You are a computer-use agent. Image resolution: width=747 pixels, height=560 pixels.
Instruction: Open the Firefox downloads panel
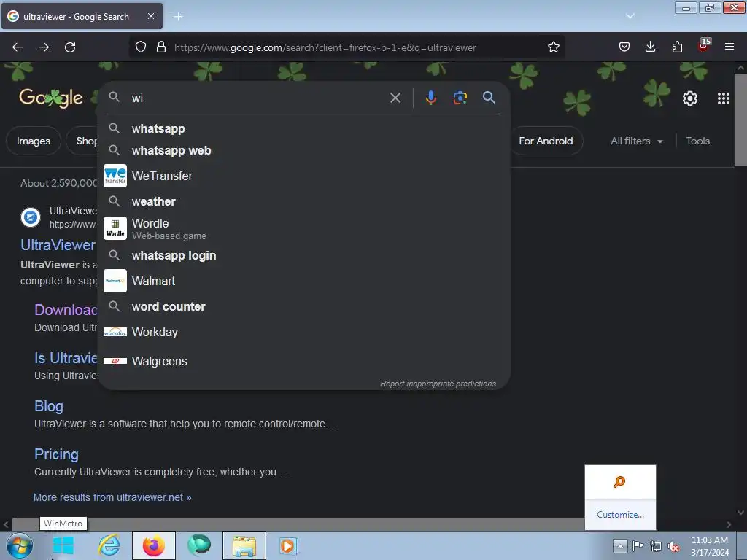(x=650, y=47)
